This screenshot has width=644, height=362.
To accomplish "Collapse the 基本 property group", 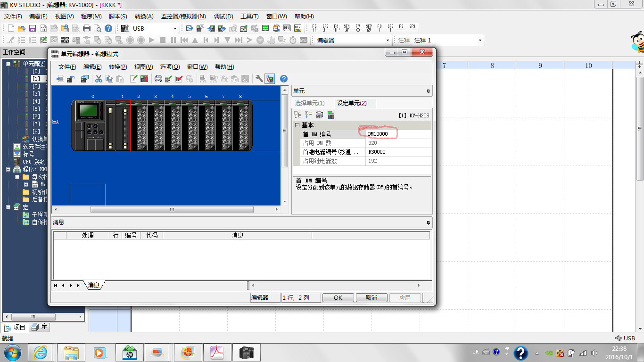I will pyautogui.click(x=297, y=125).
